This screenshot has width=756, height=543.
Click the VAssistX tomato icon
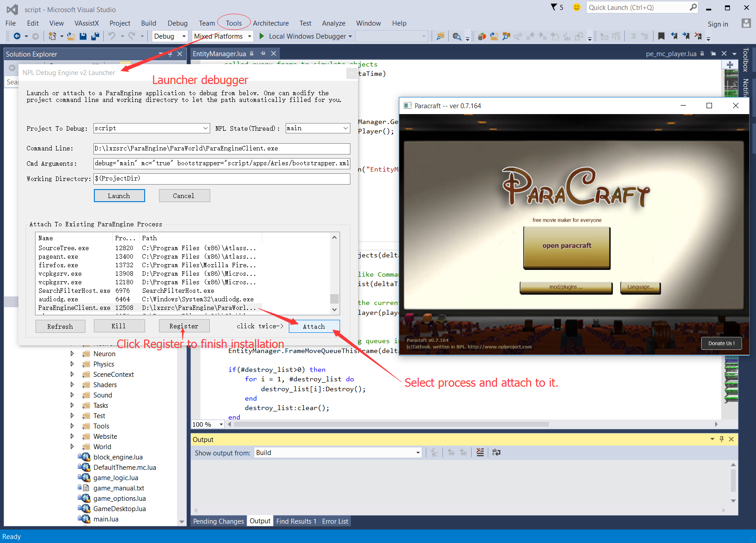click(x=482, y=36)
